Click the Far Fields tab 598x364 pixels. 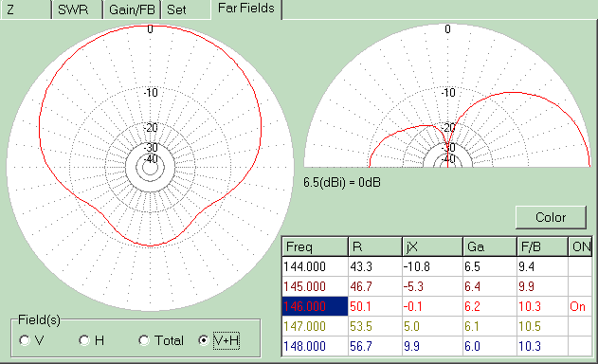(246, 9)
